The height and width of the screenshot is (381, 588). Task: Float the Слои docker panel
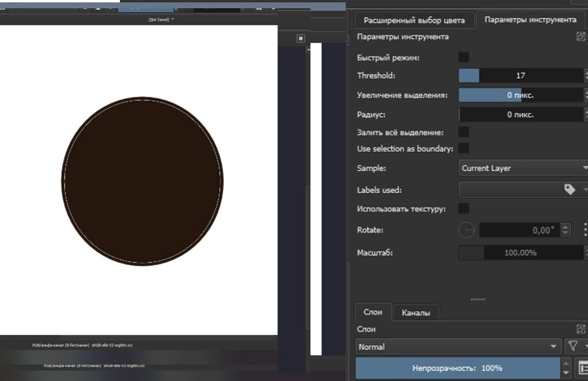tap(581, 329)
